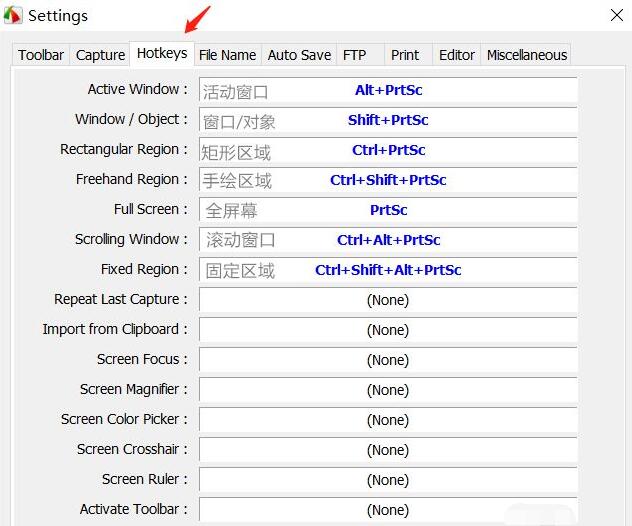The height and width of the screenshot is (526, 632).
Task: Click the Repeat Last Capture hotkey field
Action: [x=388, y=300]
